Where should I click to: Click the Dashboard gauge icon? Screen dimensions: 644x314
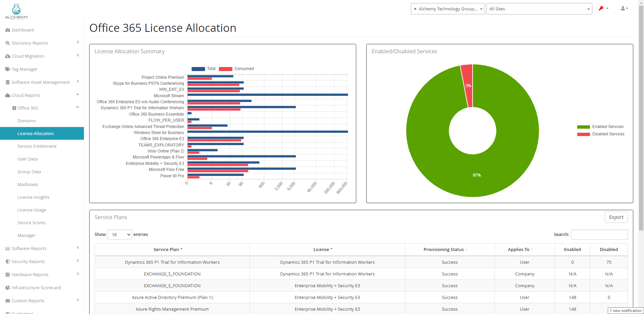pyautogui.click(x=8, y=30)
